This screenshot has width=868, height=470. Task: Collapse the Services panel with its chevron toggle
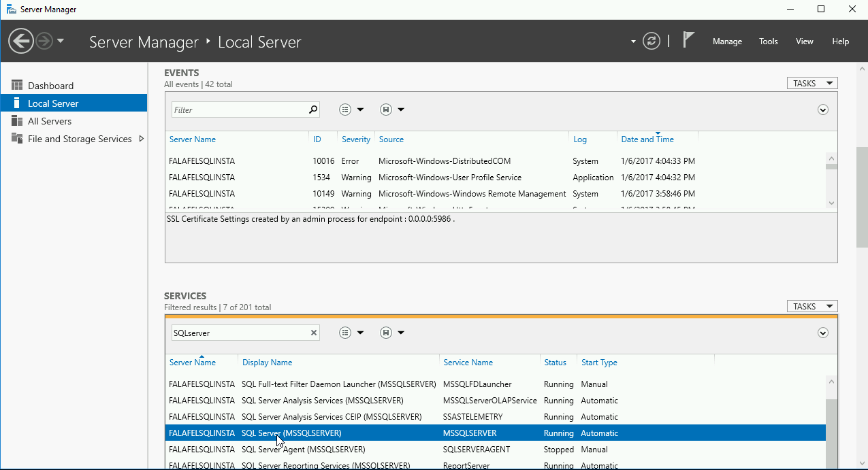click(822, 332)
